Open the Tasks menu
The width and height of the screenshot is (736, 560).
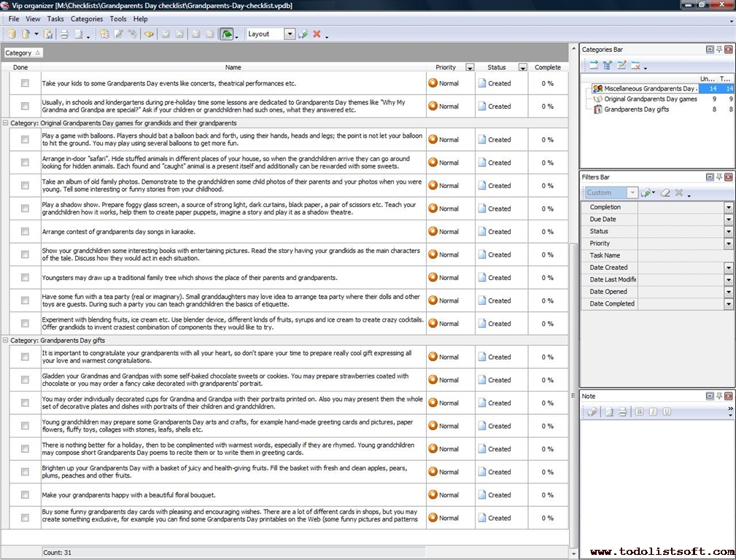point(55,19)
